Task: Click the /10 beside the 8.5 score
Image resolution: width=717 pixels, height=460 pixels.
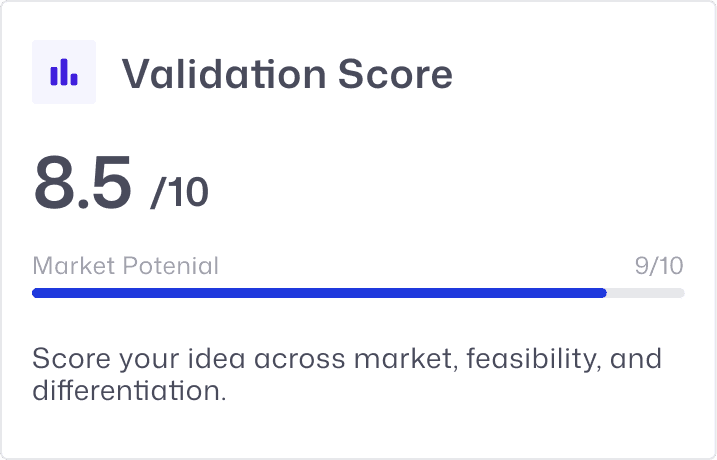Action: [x=179, y=192]
